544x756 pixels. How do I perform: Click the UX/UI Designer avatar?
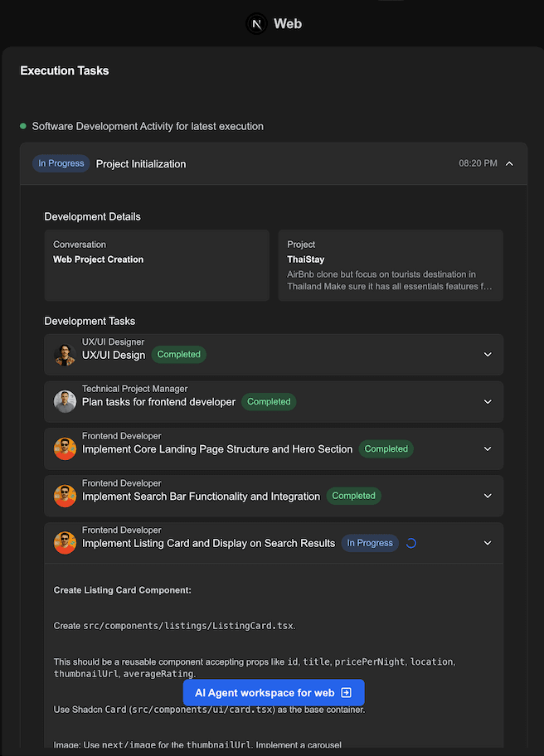(65, 355)
